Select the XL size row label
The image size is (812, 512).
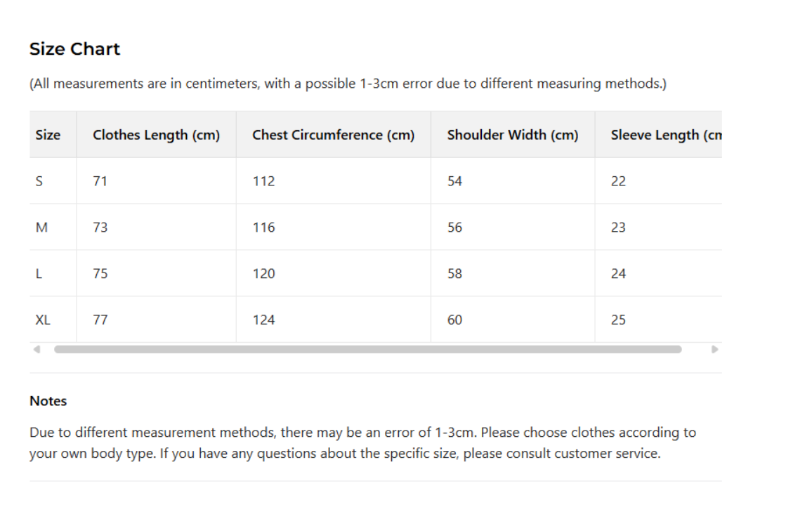click(x=43, y=320)
